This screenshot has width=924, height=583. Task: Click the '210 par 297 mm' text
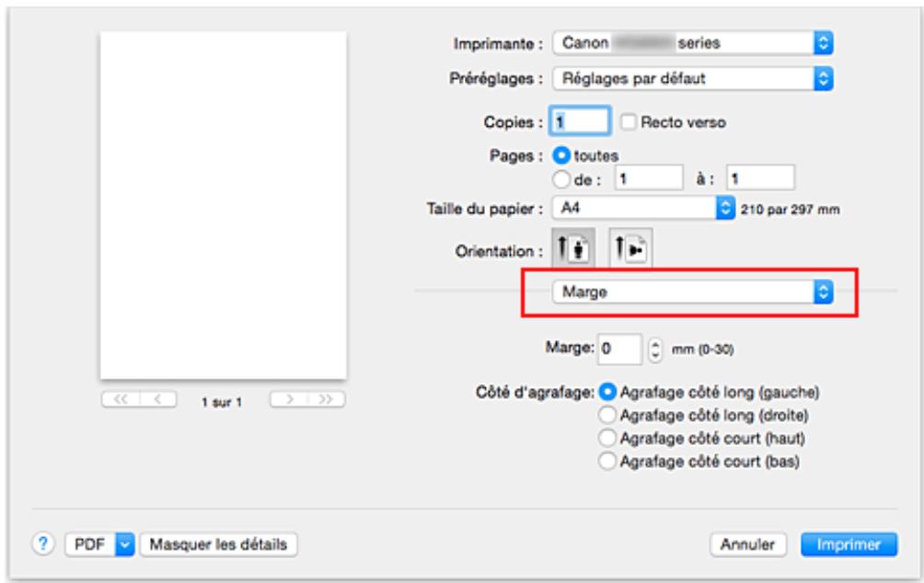tap(790, 209)
